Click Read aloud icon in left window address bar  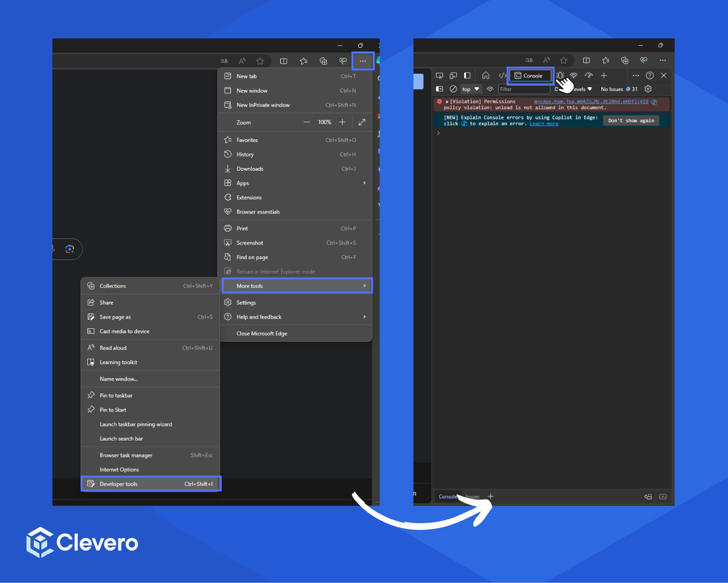pos(242,61)
